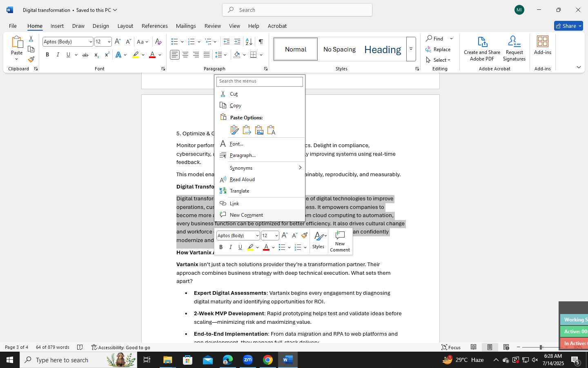This screenshot has width=588, height=368.
Task: Open the Layout tab
Action: (125, 26)
